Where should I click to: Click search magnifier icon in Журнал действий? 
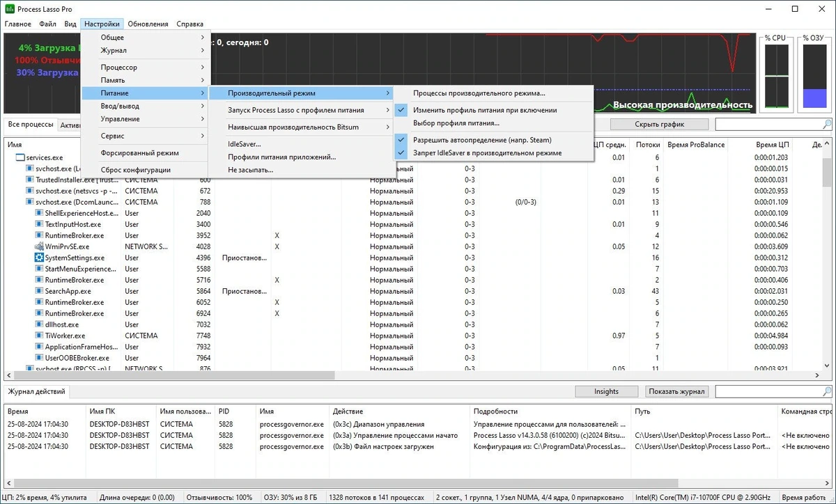(827, 391)
